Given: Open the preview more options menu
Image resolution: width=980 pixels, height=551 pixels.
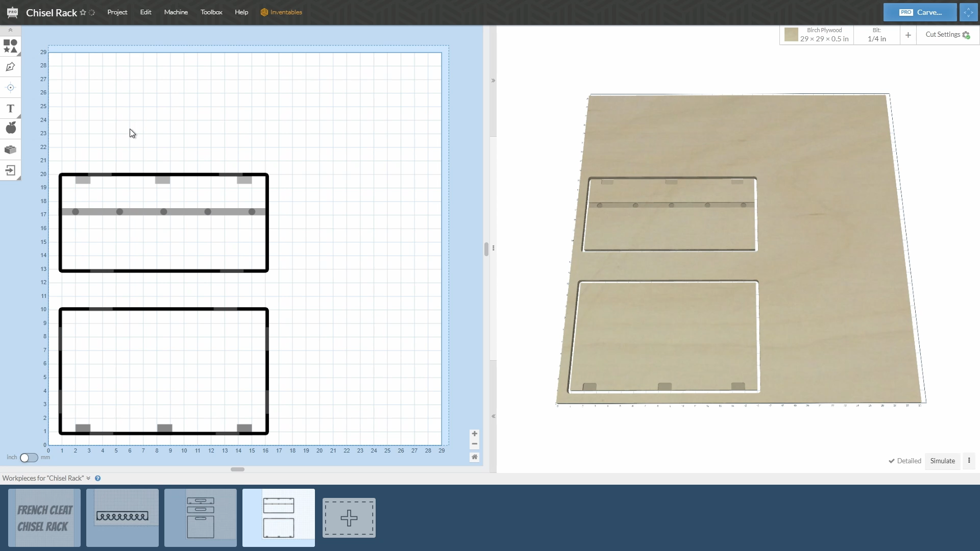Looking at the screenshot, I should coord(969,461).
